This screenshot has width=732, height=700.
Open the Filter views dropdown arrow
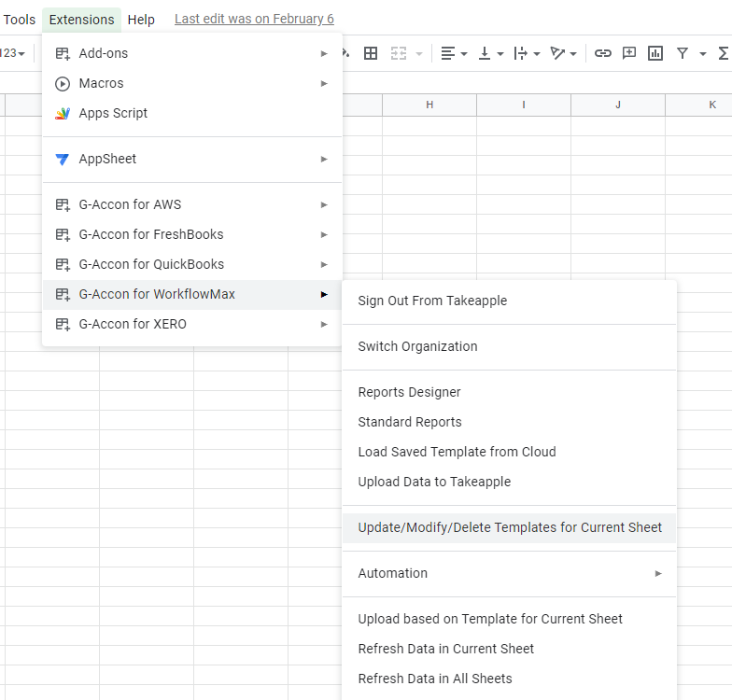tap(702, 54)
